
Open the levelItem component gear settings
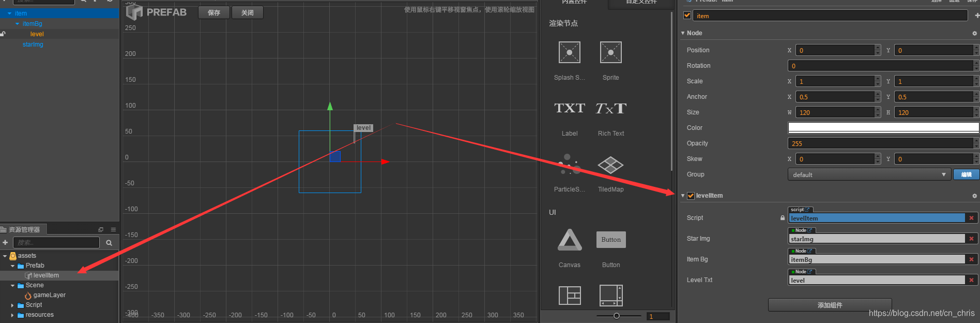click(x=975, y=196)
